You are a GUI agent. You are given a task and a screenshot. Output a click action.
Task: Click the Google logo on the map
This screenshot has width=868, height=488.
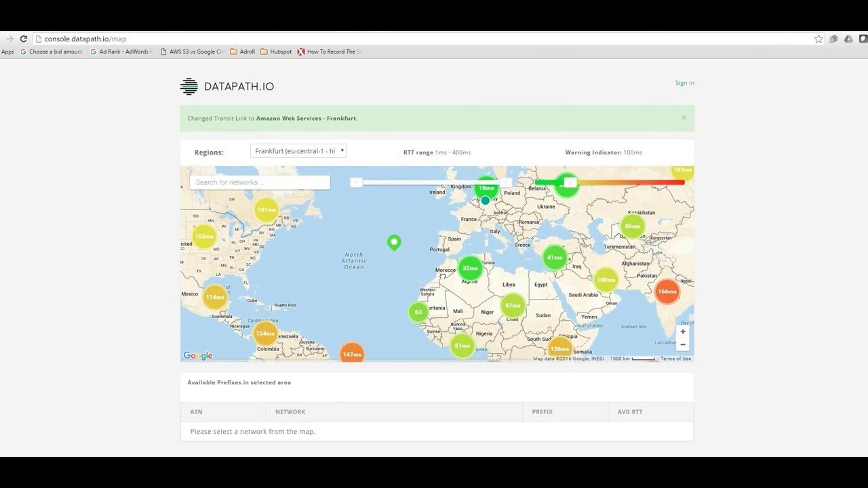tap(198, 356)
